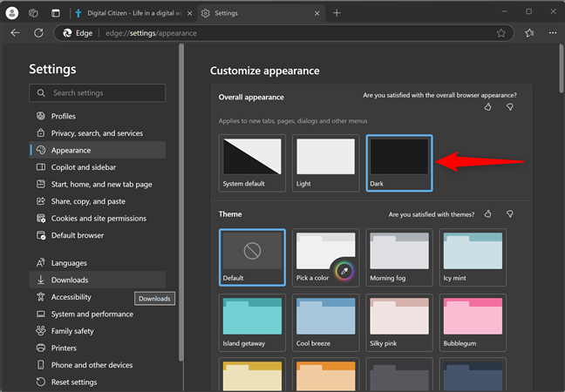Open Family safety settings
The width and height of the screenshot is (565, 392).
click(x=98, y=331)
